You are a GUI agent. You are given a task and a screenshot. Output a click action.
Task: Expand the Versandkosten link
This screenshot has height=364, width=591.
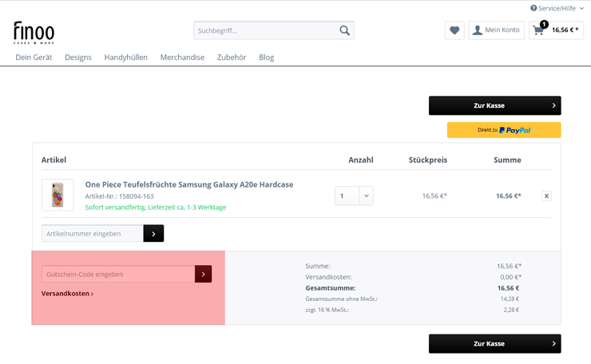click(67, 294)
